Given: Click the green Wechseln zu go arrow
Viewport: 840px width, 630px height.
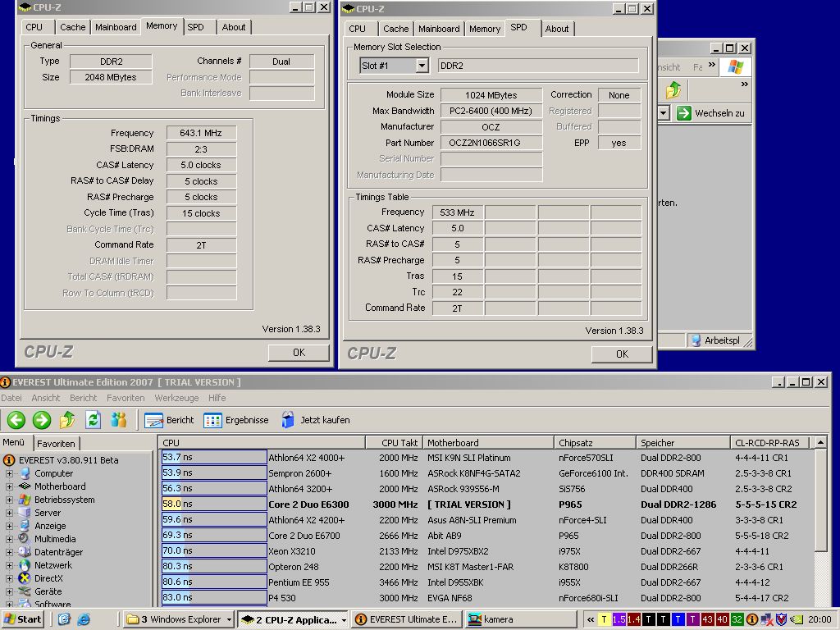Looking at the screenshot, I should [683, 113].
